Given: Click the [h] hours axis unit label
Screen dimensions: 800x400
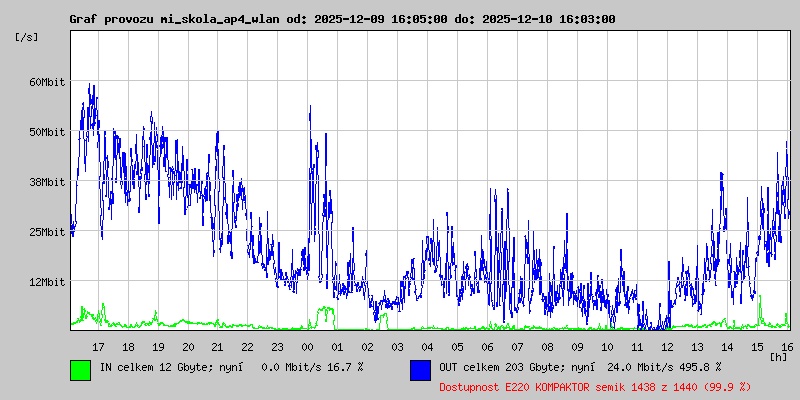Looking at the screenshot, I should 778,357.
